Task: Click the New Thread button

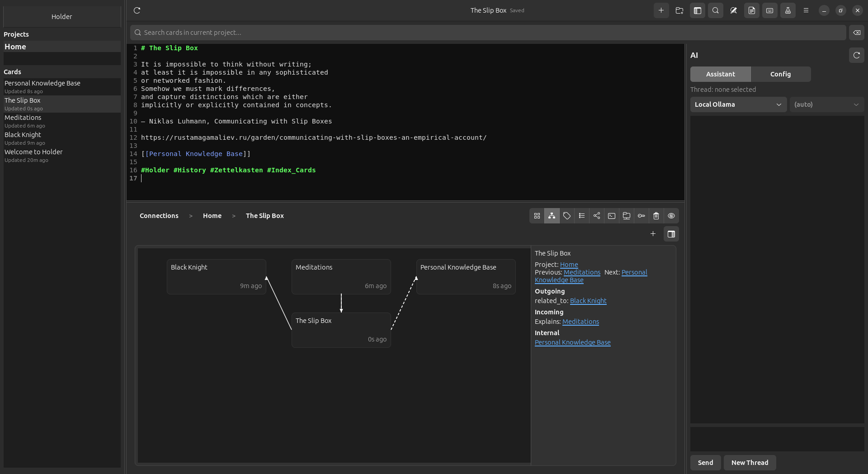Action: pyautogui.click(x=750, y=463)
